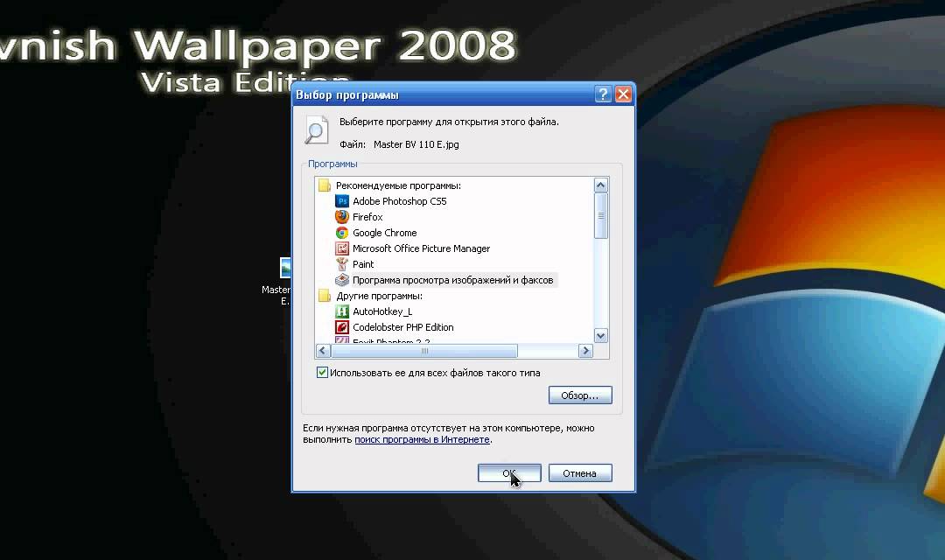Close the Выбор программы dialog
The width and height of the screenshot is (945, 560).
point(623,94)
